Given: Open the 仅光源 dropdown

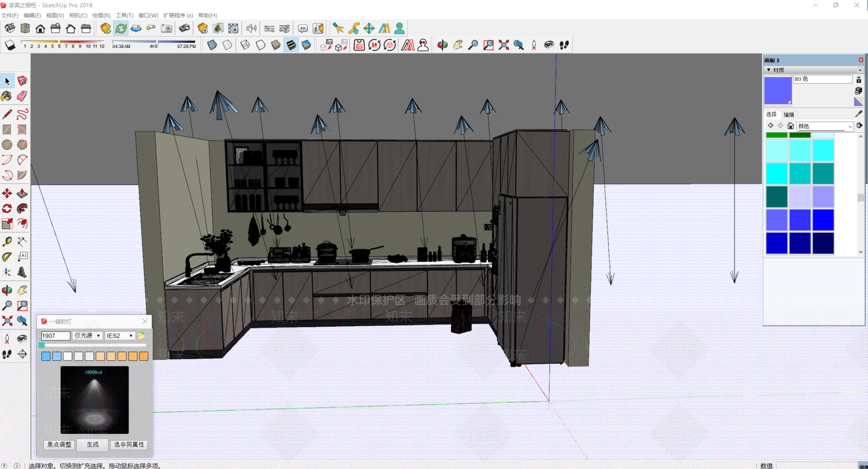Looking at the screenshot, I should pyautogui.click(x=87, y=336).
